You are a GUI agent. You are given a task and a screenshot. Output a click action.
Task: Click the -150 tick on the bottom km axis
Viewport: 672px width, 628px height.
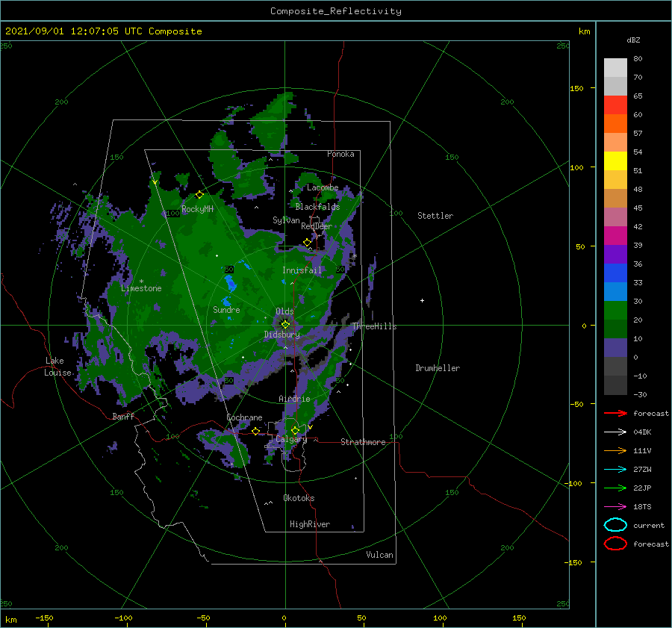(44, 618)
